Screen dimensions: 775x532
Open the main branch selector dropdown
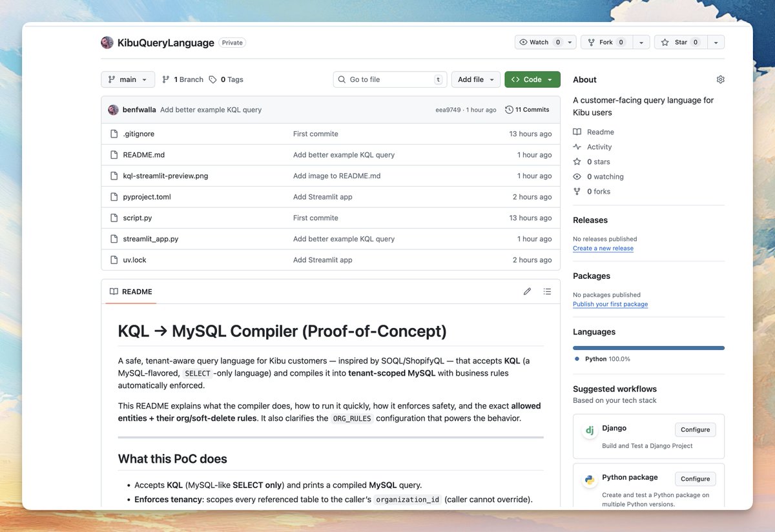128,79
